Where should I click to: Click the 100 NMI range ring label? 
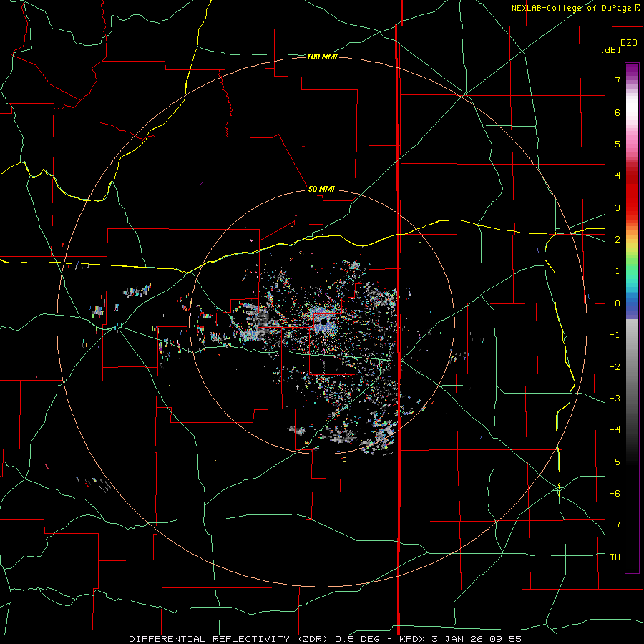(x=322, y=57)
